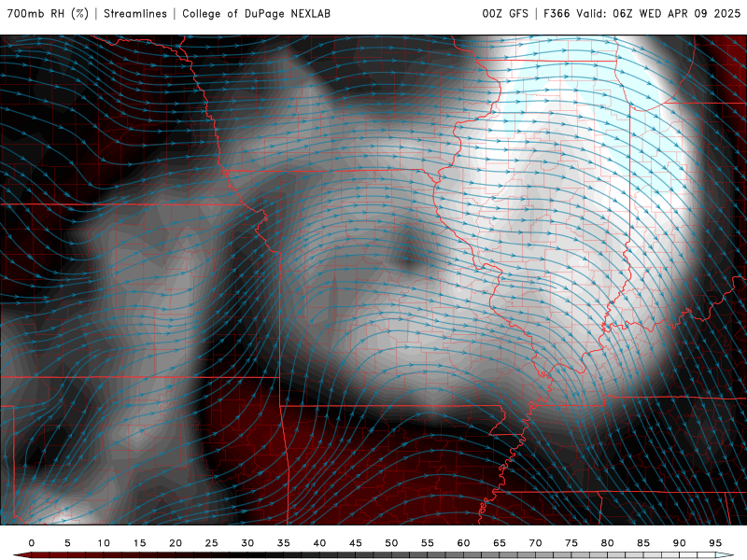This screenshot has height=560, width=747.
Task: Click the '40' colorbar label
Action: 319,543
